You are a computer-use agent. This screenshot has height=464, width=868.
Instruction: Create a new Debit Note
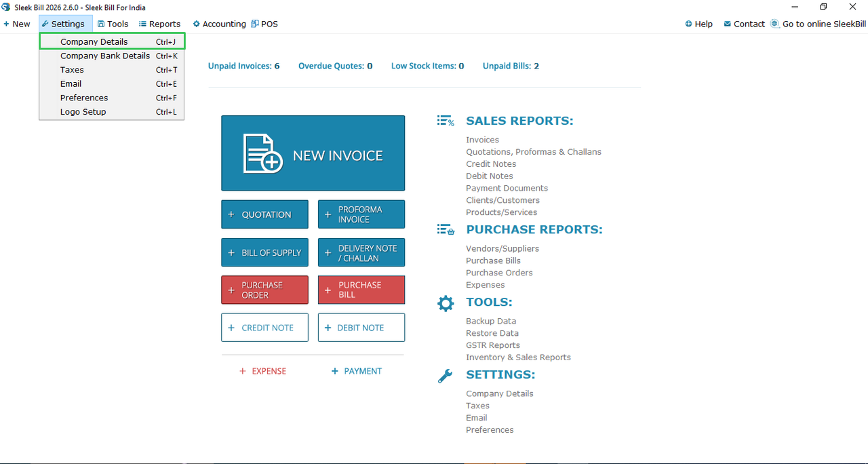coord(361,328)
